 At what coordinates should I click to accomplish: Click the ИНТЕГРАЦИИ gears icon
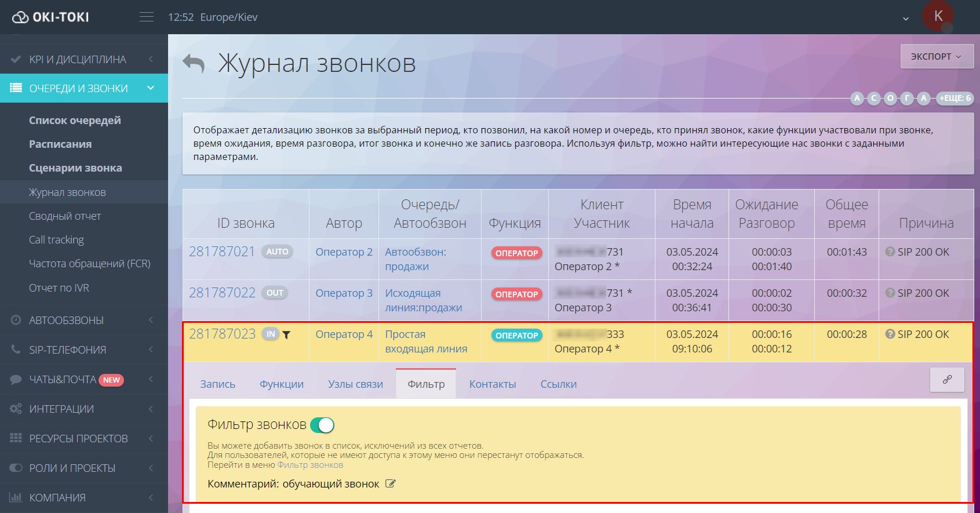click(16, 409)
